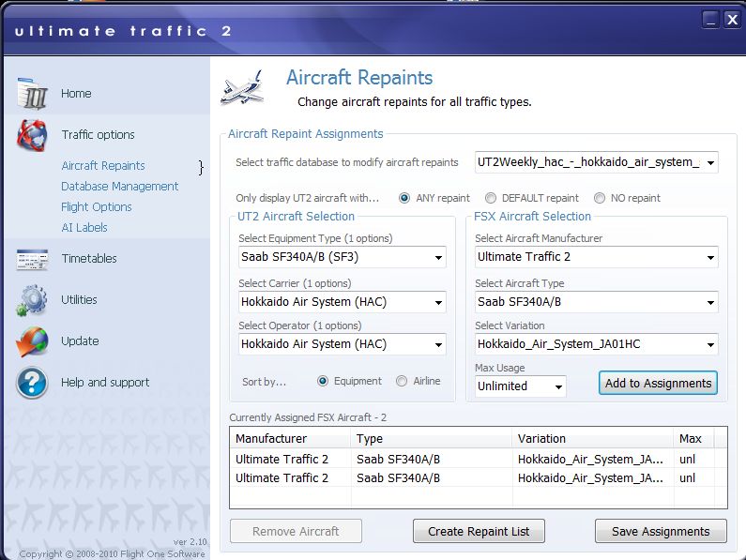Image resolution: width=746 pixels, height=560 pixels.
Task: Select first assigned aircraft row's manufacturer cell
Action: pos(291,459)
